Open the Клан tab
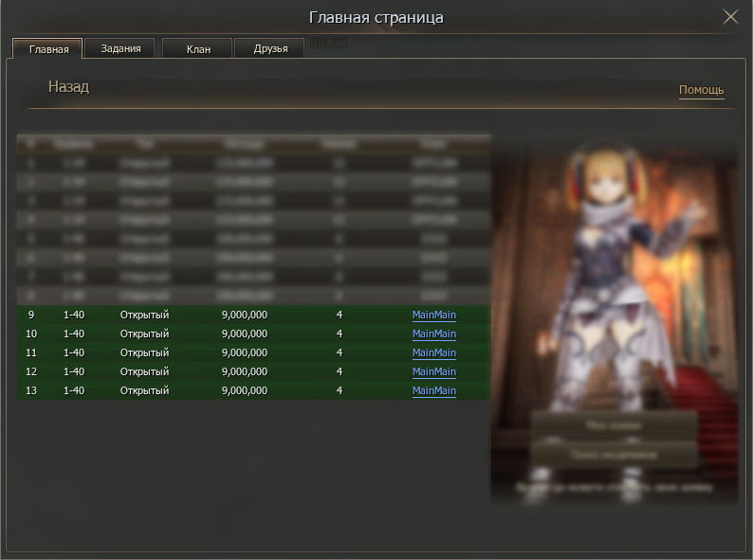Viewport: 753px width, 560px height. point(198,49)
